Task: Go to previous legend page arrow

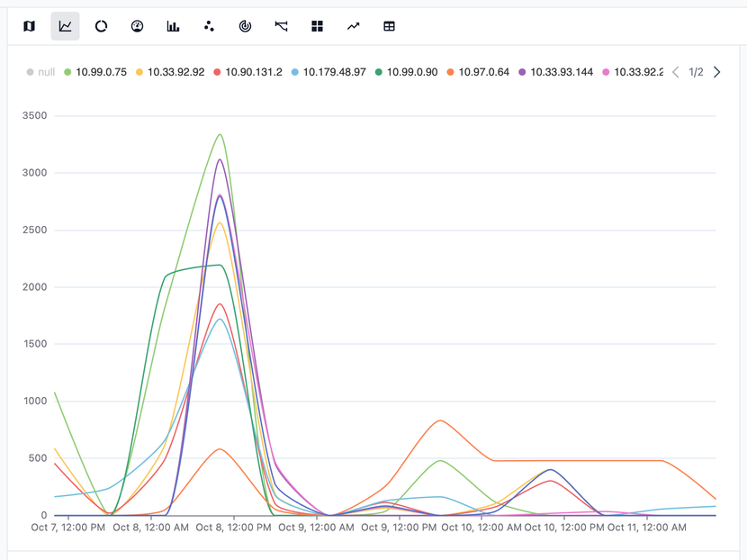Action: pyautogui.click(x=675, y=72)
